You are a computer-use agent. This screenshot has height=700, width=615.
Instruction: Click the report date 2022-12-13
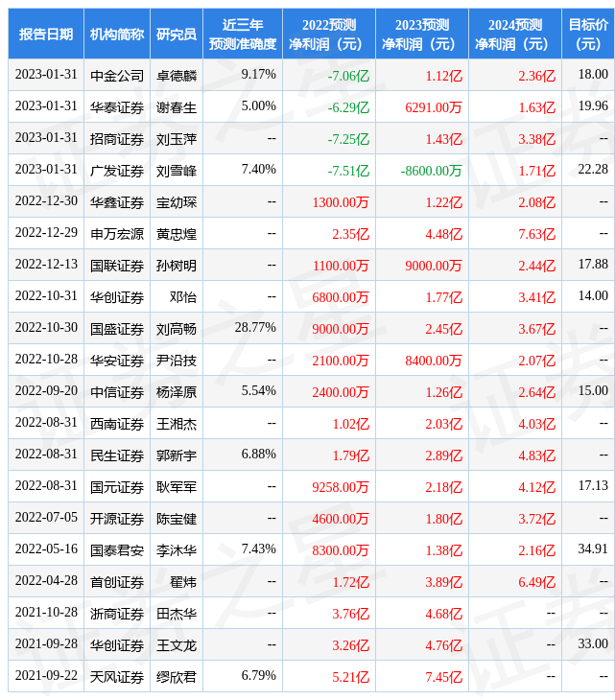(46, 264)
